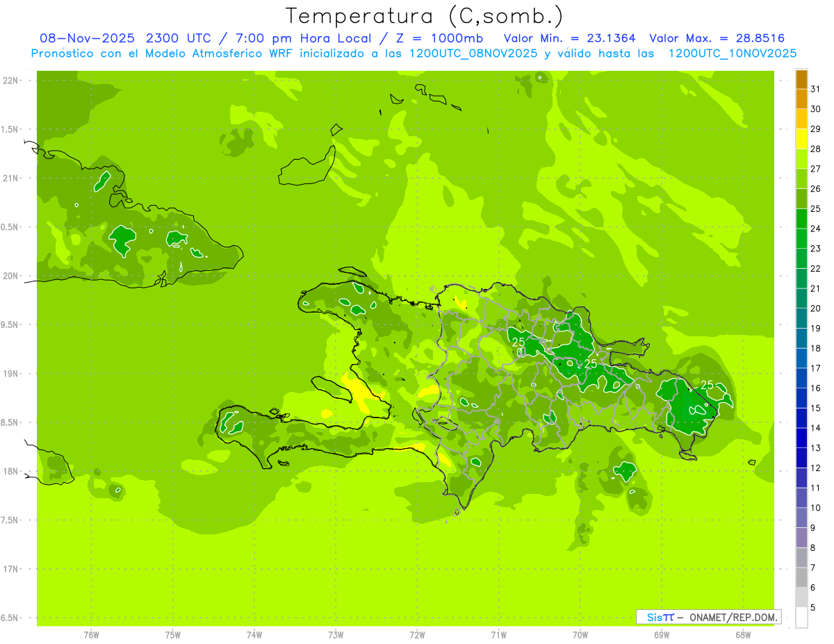Click the '19N' latitude axis label
The image size is (834, 644).
[11, 374]
